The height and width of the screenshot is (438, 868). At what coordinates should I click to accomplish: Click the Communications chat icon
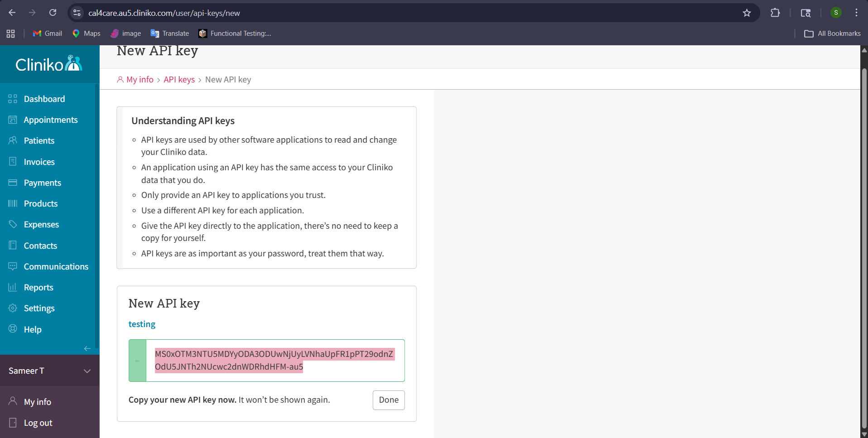13,266
